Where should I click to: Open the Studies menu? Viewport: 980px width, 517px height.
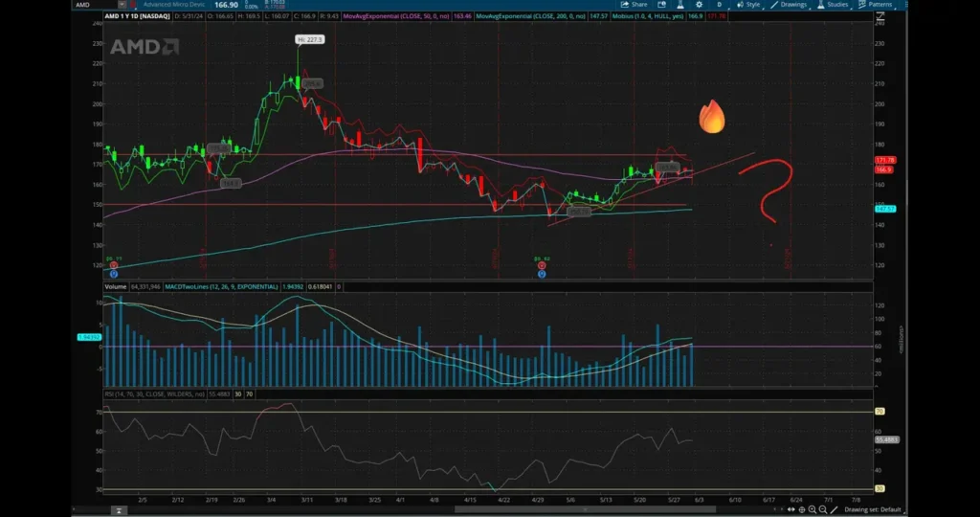coord(834,5)
